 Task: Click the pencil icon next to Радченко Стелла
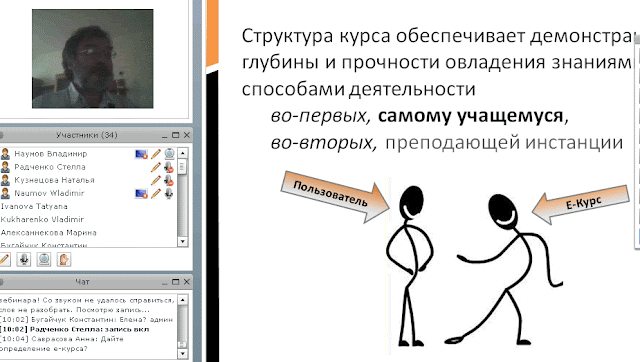coord(156,167)
